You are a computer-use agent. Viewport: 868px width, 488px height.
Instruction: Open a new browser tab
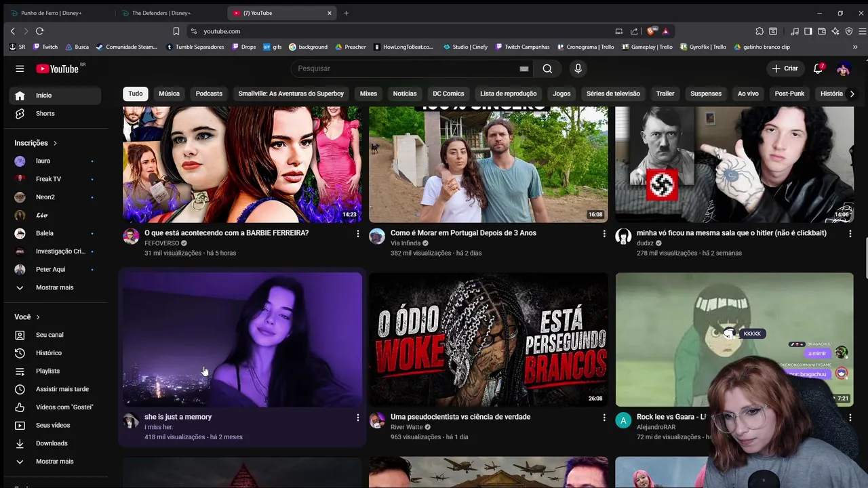pyautogui.click(x=346, y=13)
